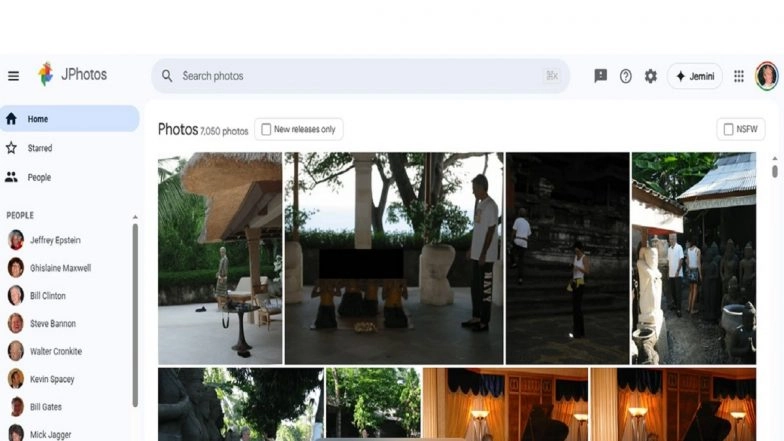
Task: Open the second piano stage photo at right
Action: pos(673,404)
